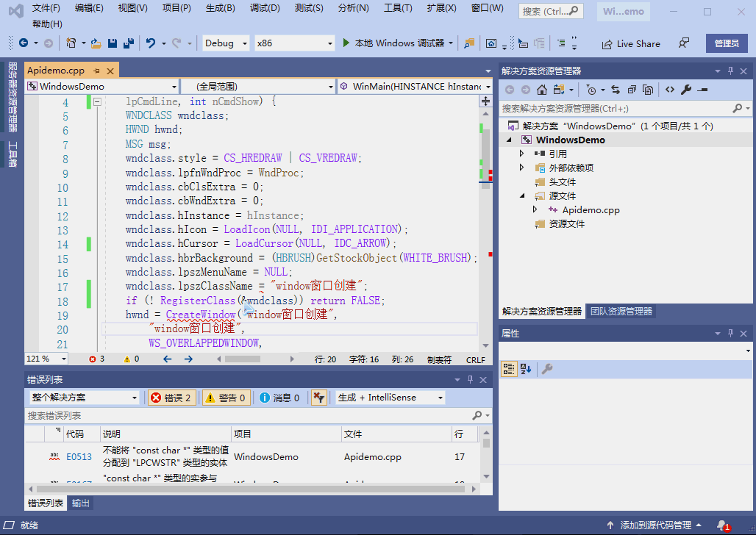Screen dimensions: 756x535
Task: Switch to the 输出 output tab
Action: [81, 503]
